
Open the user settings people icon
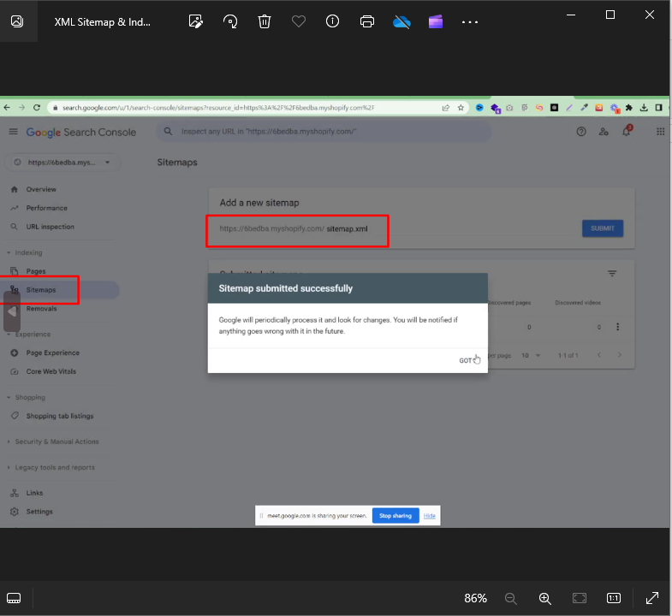604,132
